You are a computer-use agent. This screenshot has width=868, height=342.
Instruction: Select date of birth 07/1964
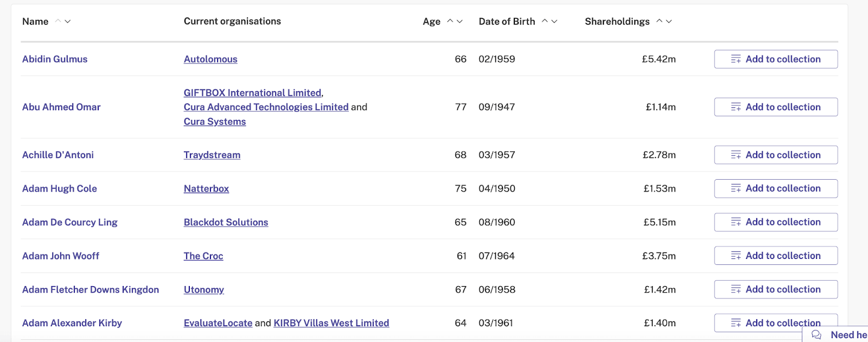(496, 256)
